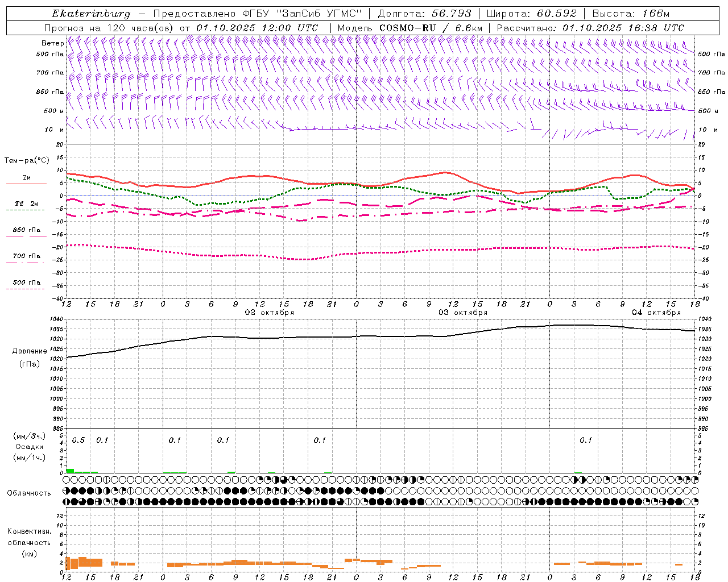Viewport: 728px width, 582px height.
Task: Click the '02 октября' date label
Action: pos(270,313)
